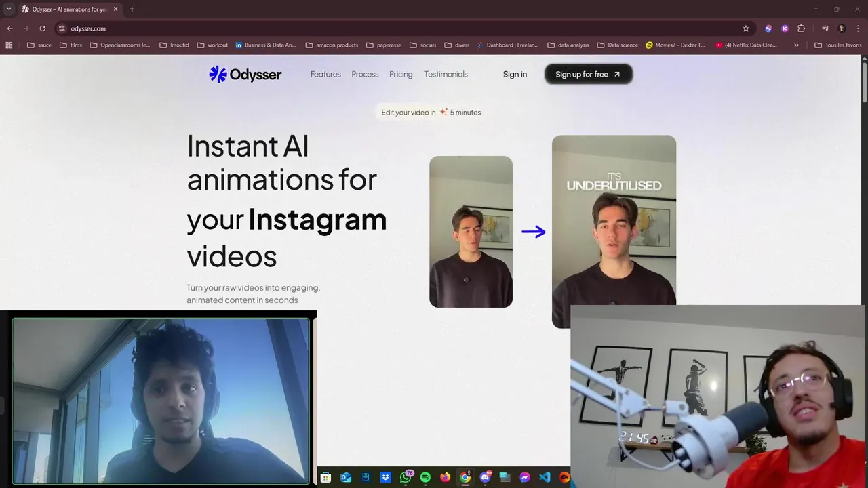Open Discord from the taskbar
The height and width of the screenshot is (488, 868).
coord(485,477)
